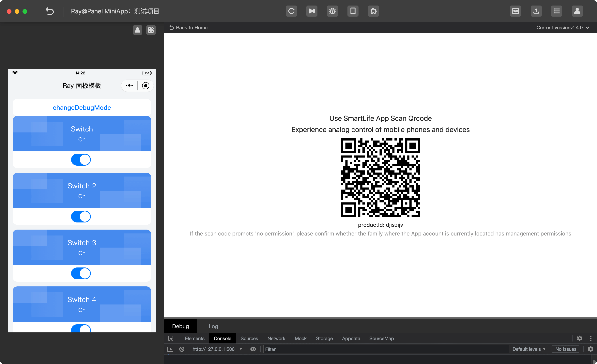Click the upload icon in toolbar
Screen dimensions: 597x364
(536, 11)
